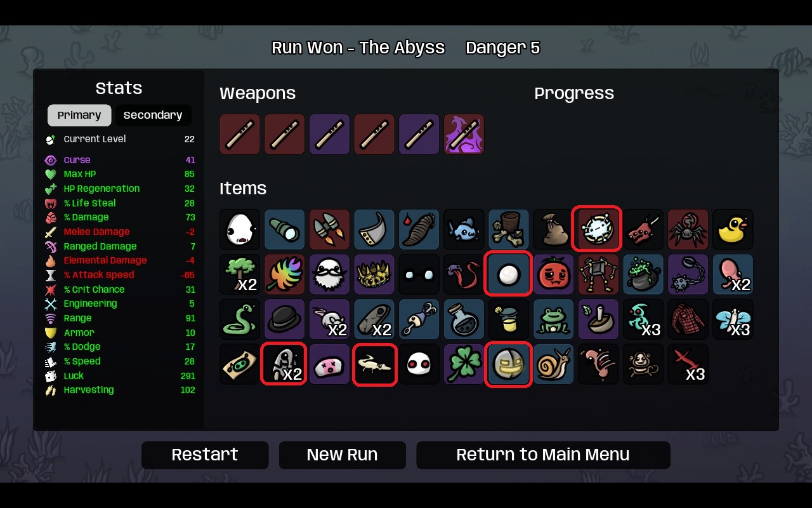Click the green four-leaf clover item
The image size is (812, 508).
click(464, 364)
